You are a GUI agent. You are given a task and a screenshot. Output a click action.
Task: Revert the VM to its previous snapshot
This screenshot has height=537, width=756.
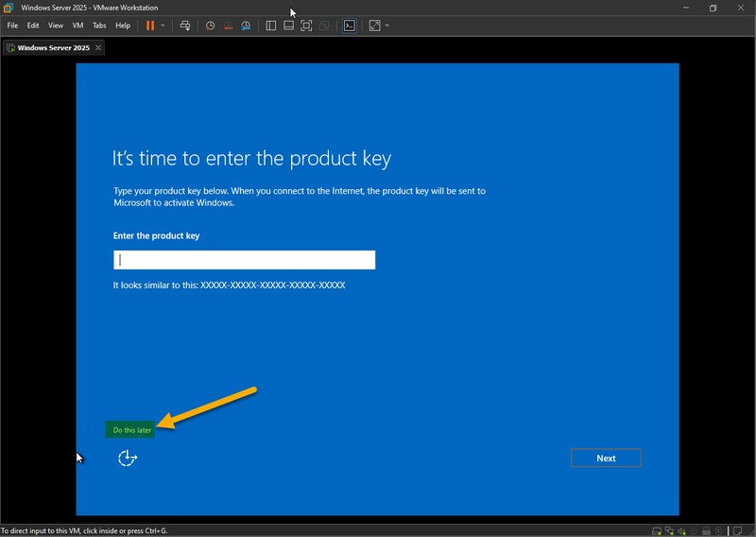pos(228,26)
